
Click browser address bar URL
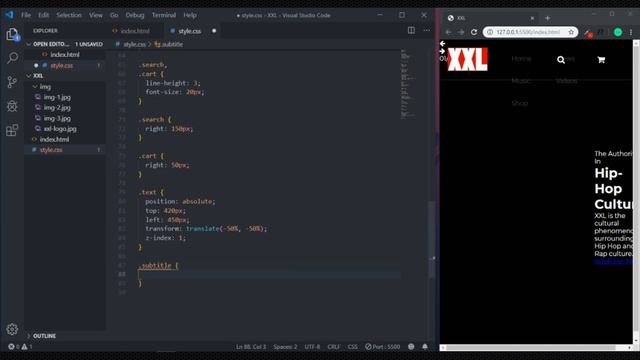click(x=528, y=32)
